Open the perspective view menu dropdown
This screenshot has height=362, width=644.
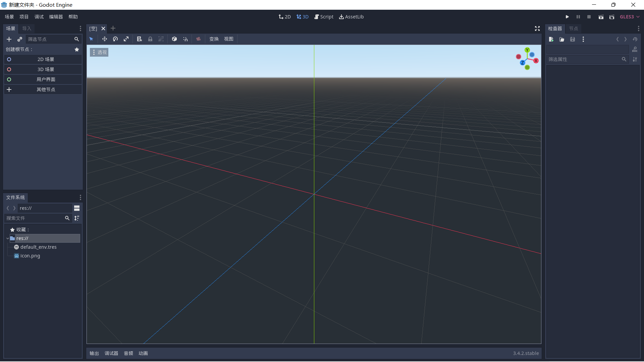[x=99, y=52]
